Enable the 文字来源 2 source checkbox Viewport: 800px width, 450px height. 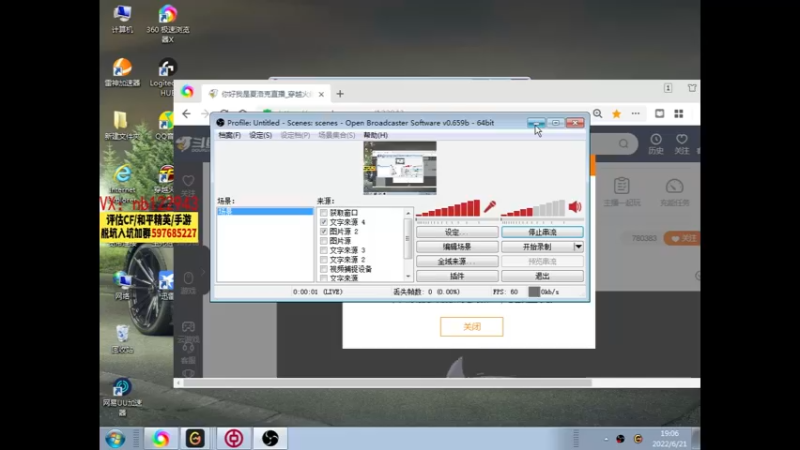323,260
